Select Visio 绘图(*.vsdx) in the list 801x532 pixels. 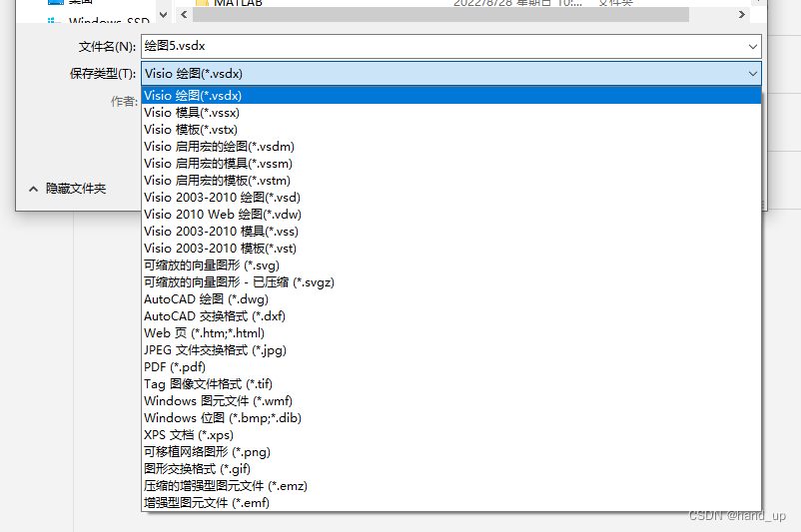[451, 96]
